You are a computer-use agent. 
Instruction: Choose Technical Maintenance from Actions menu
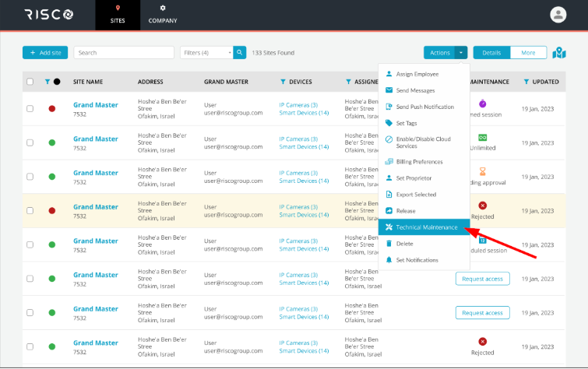426,227
